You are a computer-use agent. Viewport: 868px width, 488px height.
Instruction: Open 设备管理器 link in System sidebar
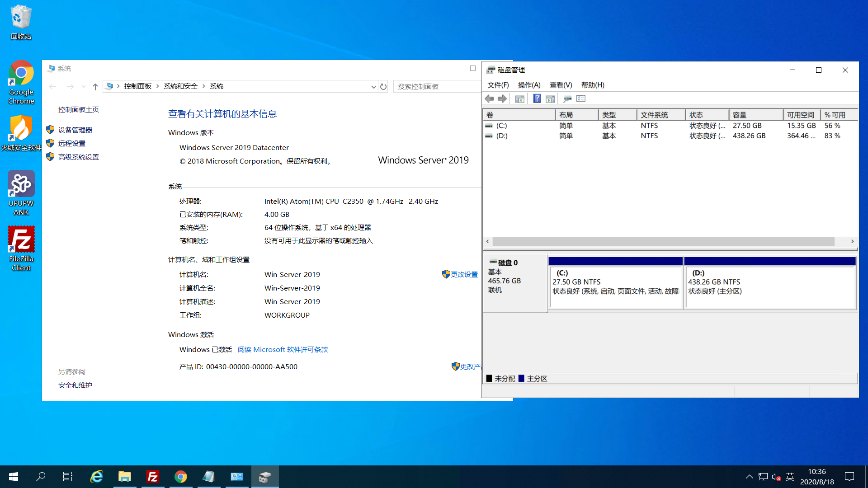pos(75,130)
